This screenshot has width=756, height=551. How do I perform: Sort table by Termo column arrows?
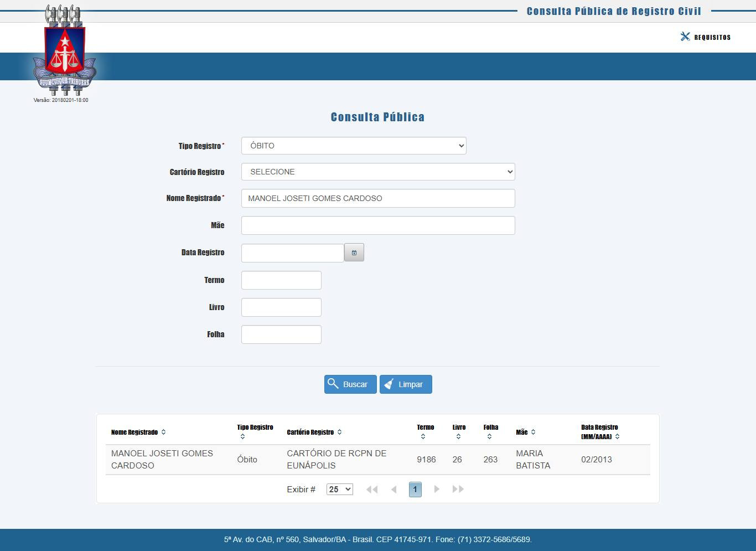(x=423, y=436)
